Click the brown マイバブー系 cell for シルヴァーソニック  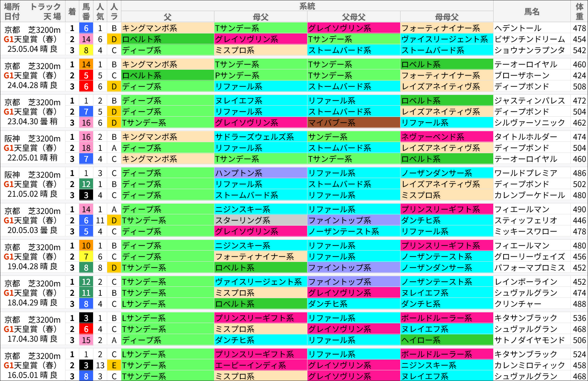tap(353, 123)
